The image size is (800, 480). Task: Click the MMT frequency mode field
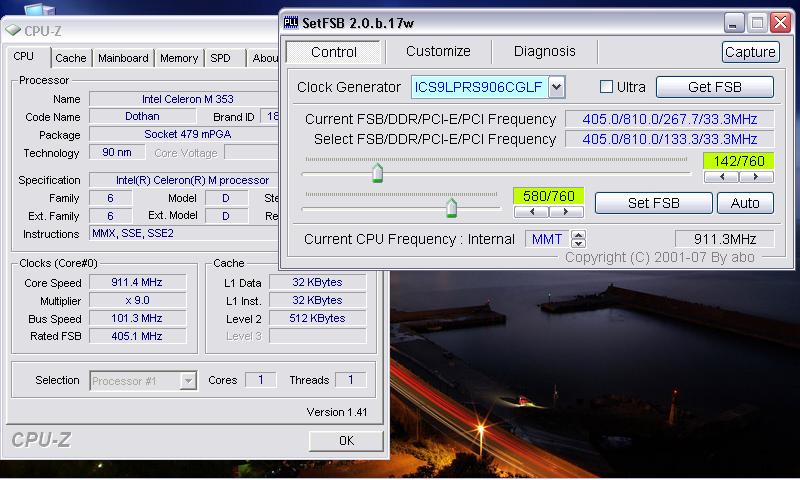click(x=547, y=239)
